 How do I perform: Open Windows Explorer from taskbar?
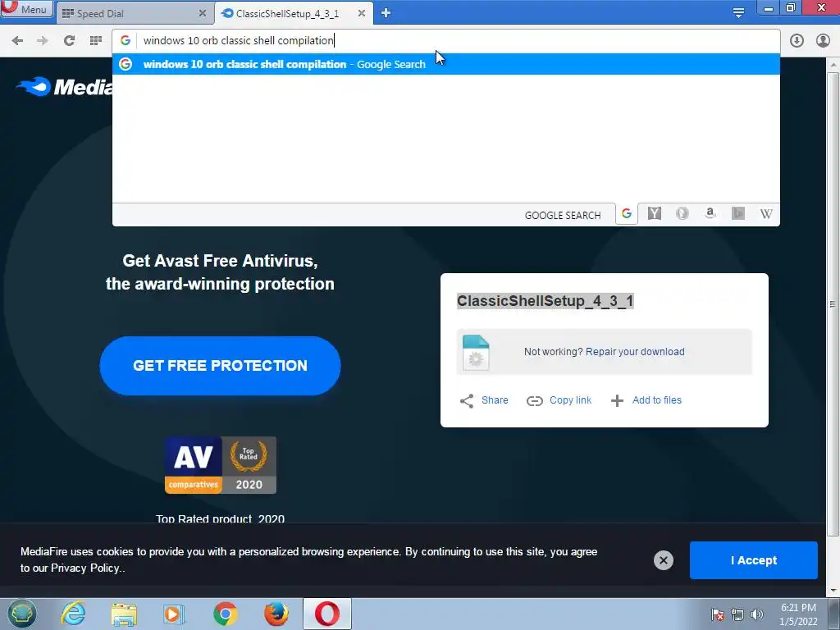124,614
